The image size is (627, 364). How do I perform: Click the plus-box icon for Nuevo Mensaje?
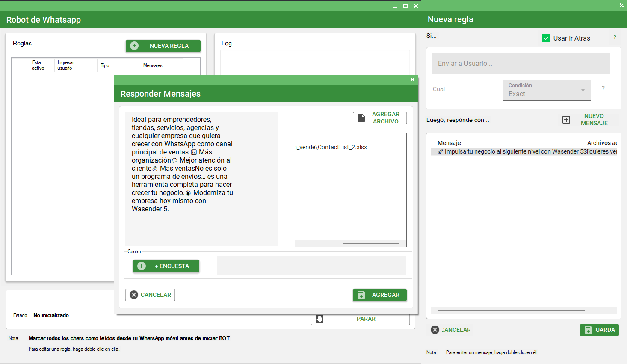pyautogui.click(x=566, y=120)
